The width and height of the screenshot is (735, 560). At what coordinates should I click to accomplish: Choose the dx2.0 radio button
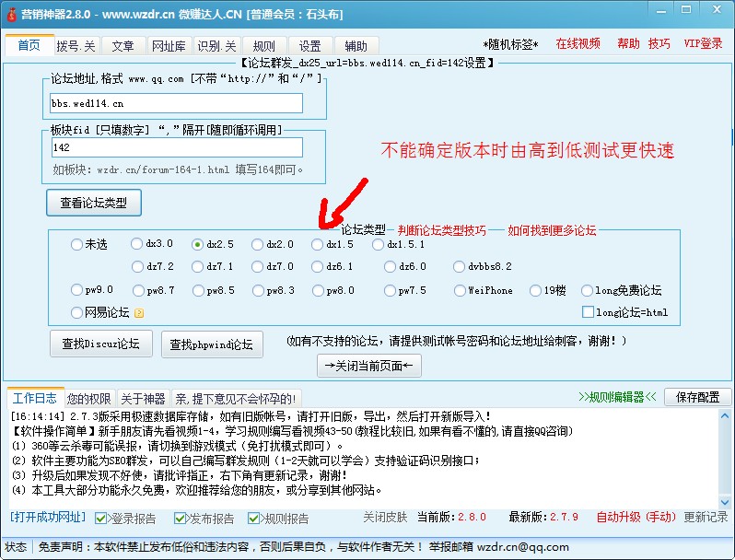point(273,244)
